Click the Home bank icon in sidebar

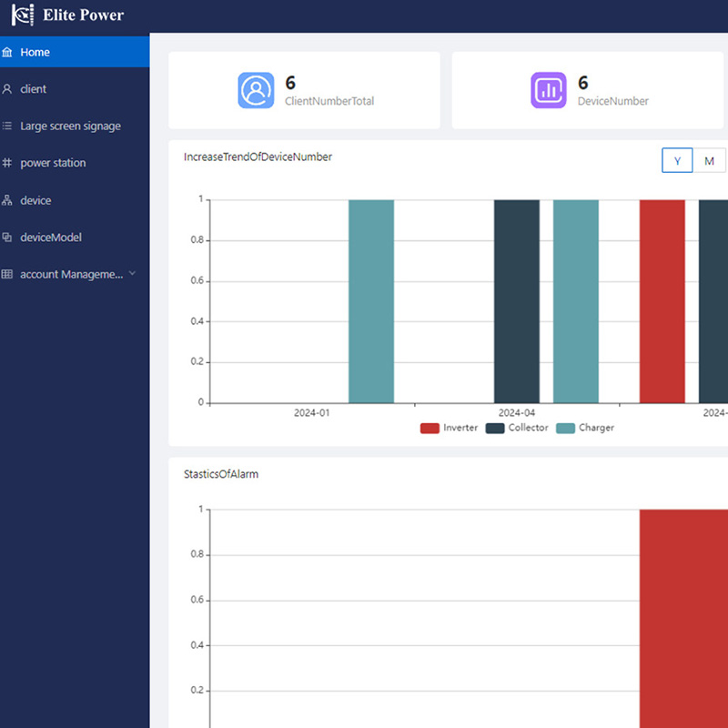[x=8, y=53]
